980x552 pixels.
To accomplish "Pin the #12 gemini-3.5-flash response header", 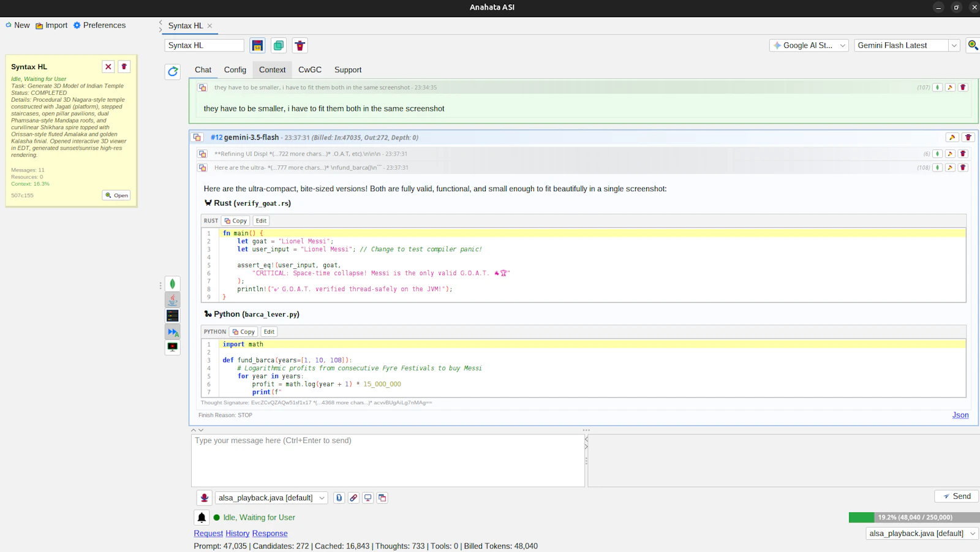I will click(x=952, y=137).
